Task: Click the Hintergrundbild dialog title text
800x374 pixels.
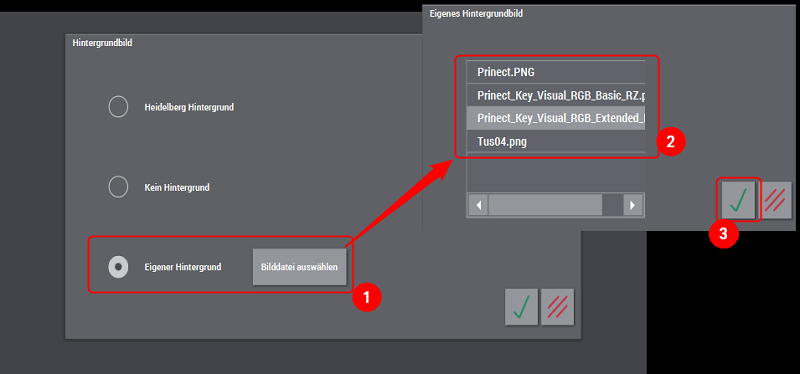Action: click(x=102, y=43)
